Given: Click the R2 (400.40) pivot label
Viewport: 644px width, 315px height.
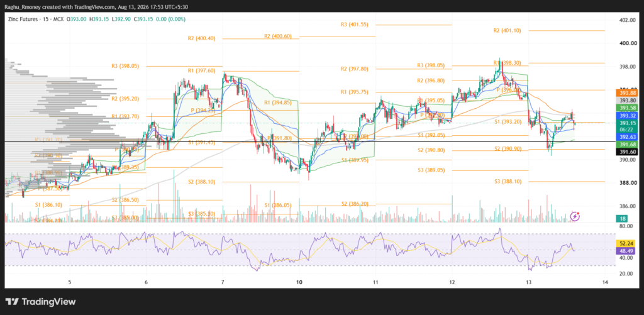Looking at the screenshot, I should pyautogui.click(x=201, y=38).
